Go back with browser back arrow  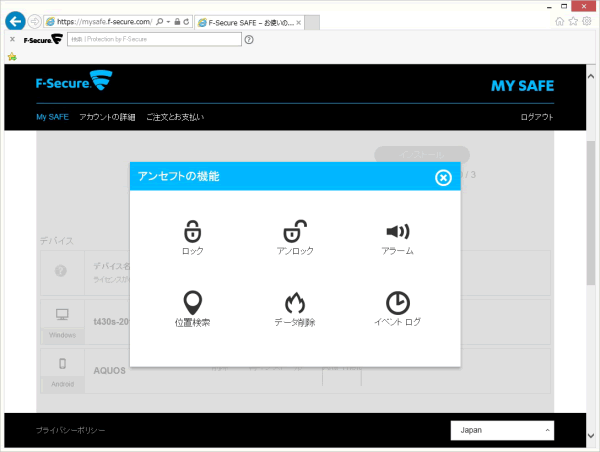pyautogui.click(x=15, y=21)
